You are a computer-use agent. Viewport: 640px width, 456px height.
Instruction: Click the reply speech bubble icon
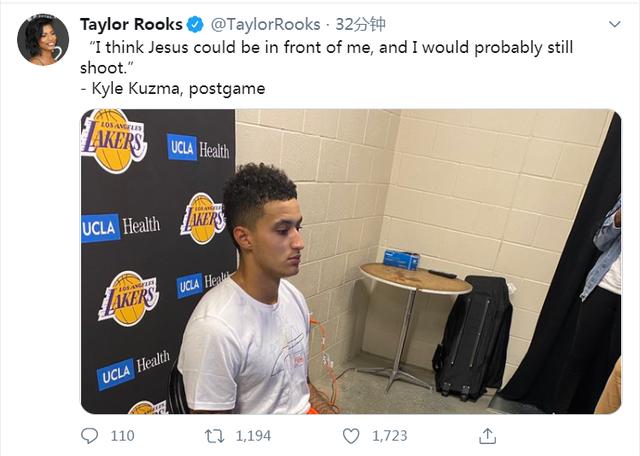pos(90,436)
